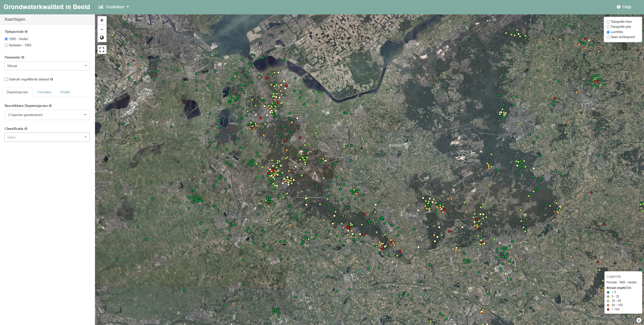Image resolution: width=644 pixels, height=325 pixels.
Task: Switch background to Topografie grijs
Action: (x=608, y=27)
